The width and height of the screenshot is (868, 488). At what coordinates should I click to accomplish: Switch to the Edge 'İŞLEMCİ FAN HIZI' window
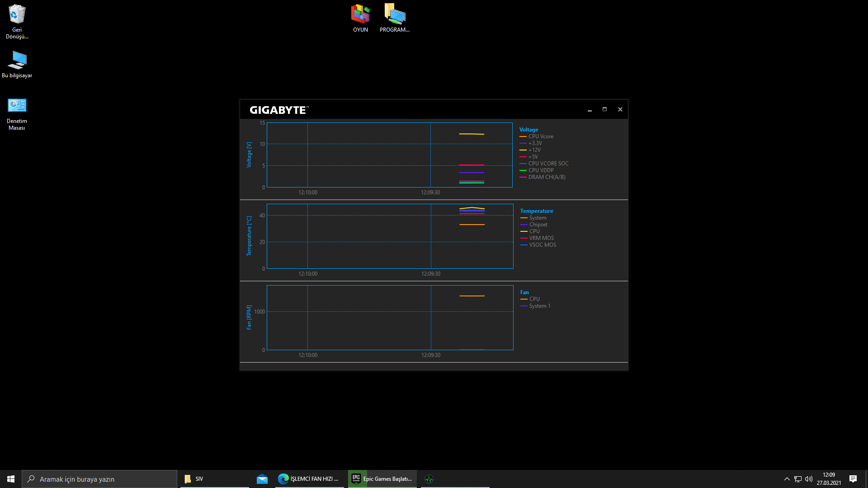[310, 479]
